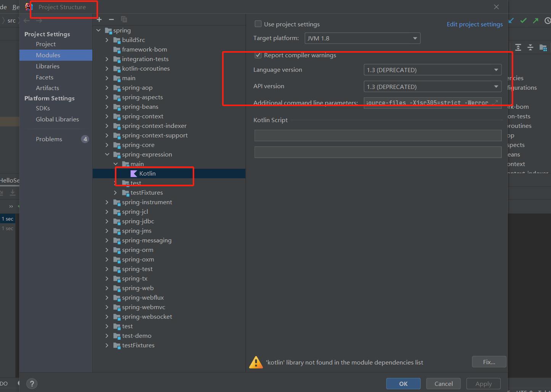The width and height of the screenshot is (551, 392).
Task: Click the remove module minus icon
Action: click(x=111, y=19)
